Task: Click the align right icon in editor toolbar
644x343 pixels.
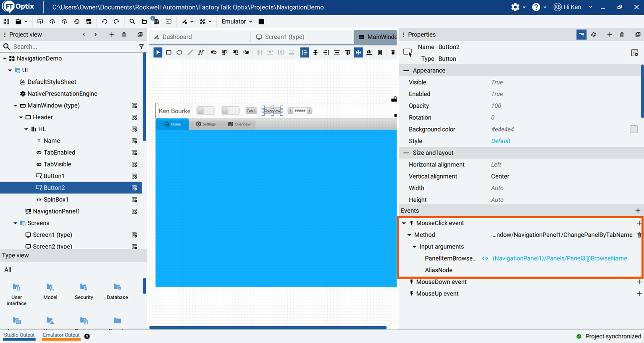Action: (326, 53)
